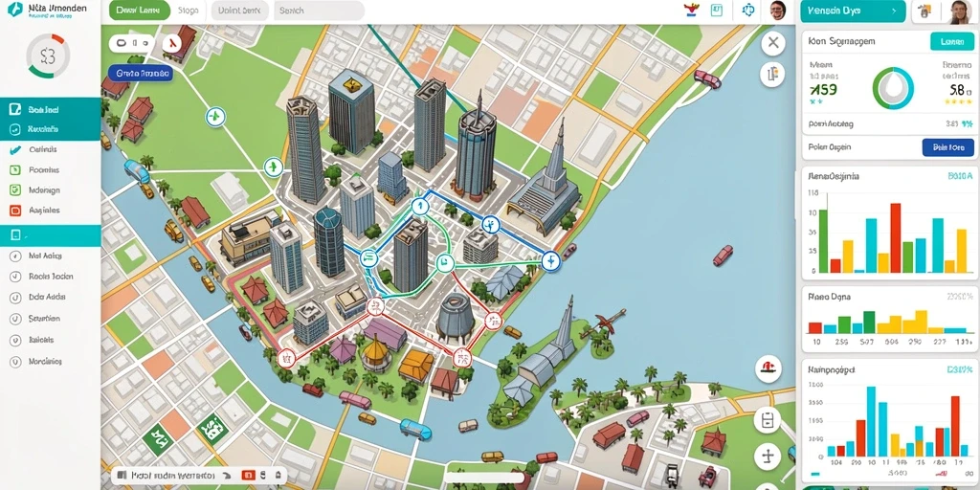Click the teal button in 'Kon Sgenagem' card

click(x=952, y=41)
